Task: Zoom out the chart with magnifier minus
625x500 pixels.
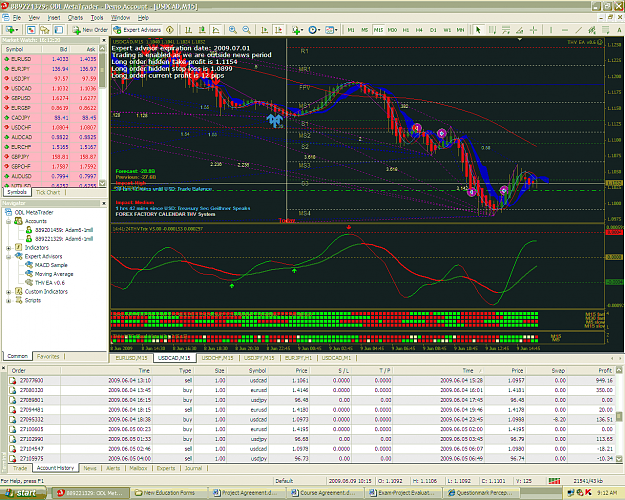Action: click(x=246, y=30)
